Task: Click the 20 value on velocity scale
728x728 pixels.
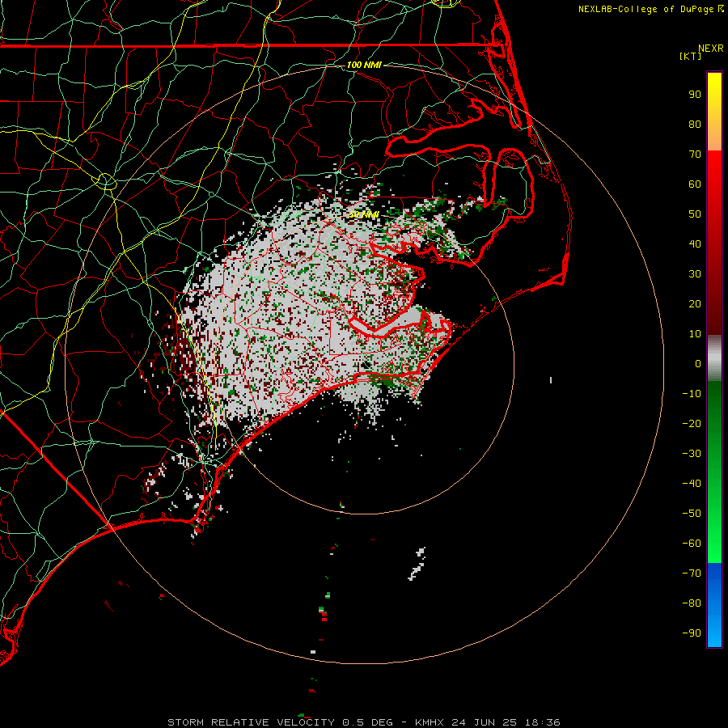Action: coord(695,304)
